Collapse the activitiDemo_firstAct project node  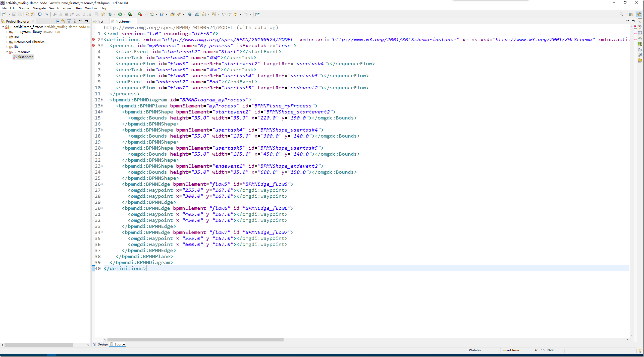(x=3, y=27)
